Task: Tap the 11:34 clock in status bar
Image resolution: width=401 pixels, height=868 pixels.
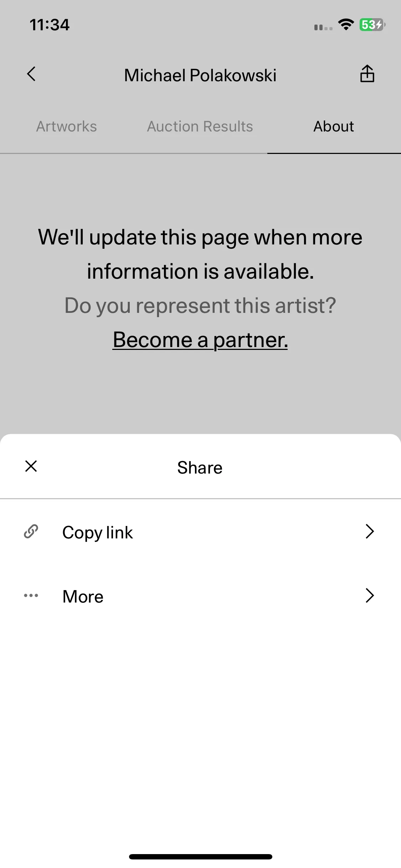Action: coord(50,25)
